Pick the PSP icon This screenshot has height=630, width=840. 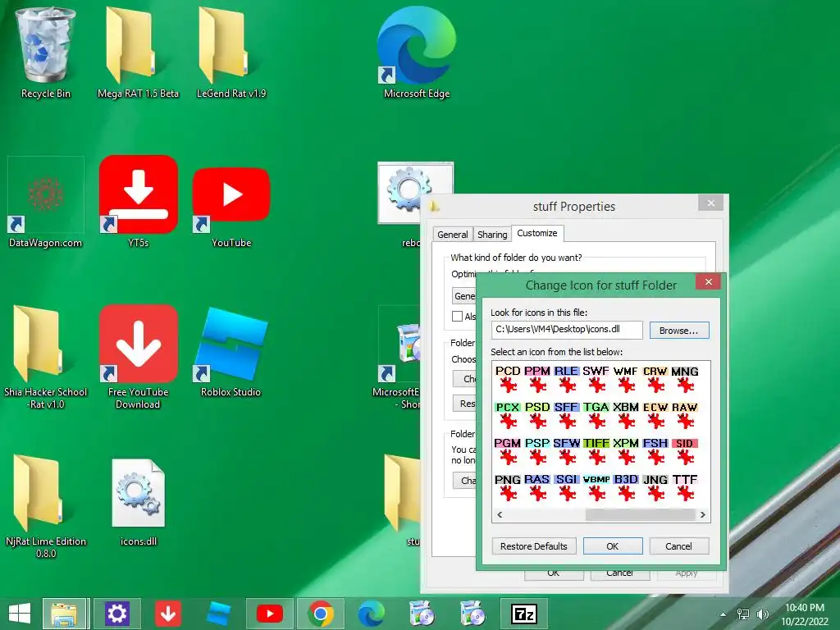click(x=536, y=451)
